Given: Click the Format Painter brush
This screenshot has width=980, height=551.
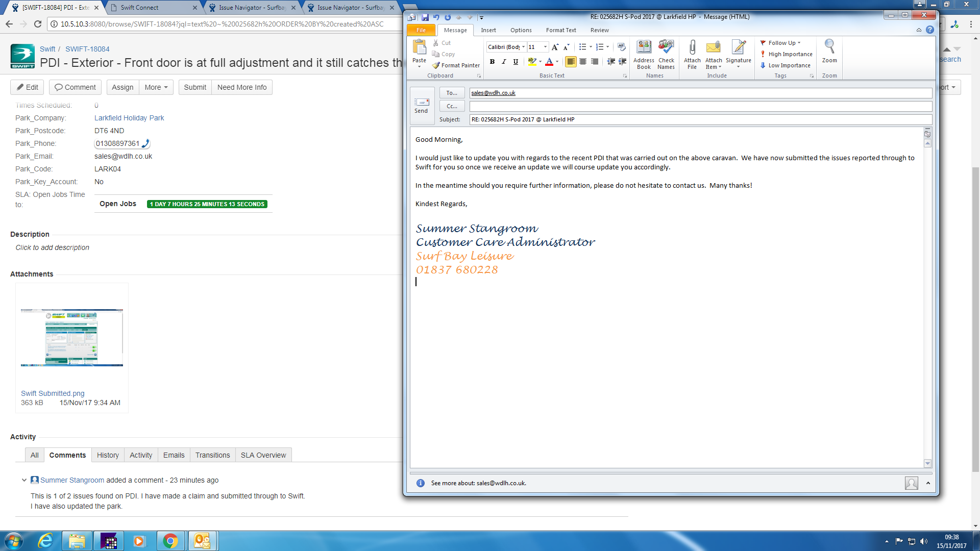Looking at the screenshot, I should (x=456, y=65).
